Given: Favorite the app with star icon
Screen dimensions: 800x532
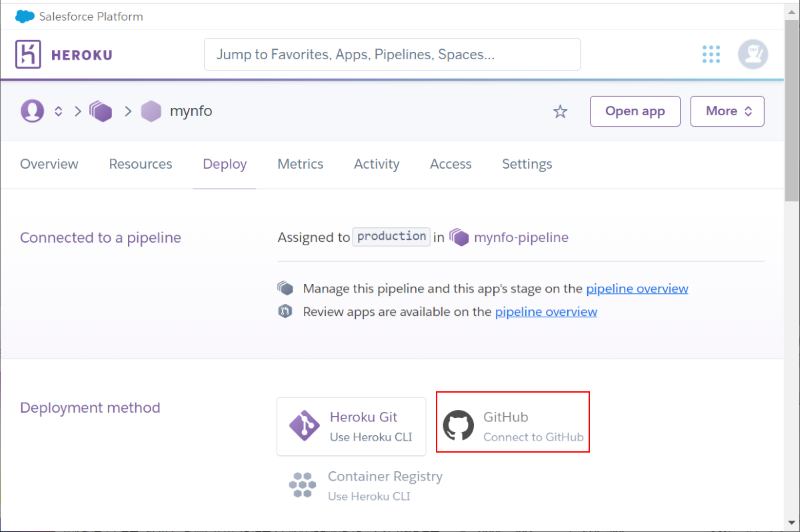Looking at the screenshot, I should 560,111.
